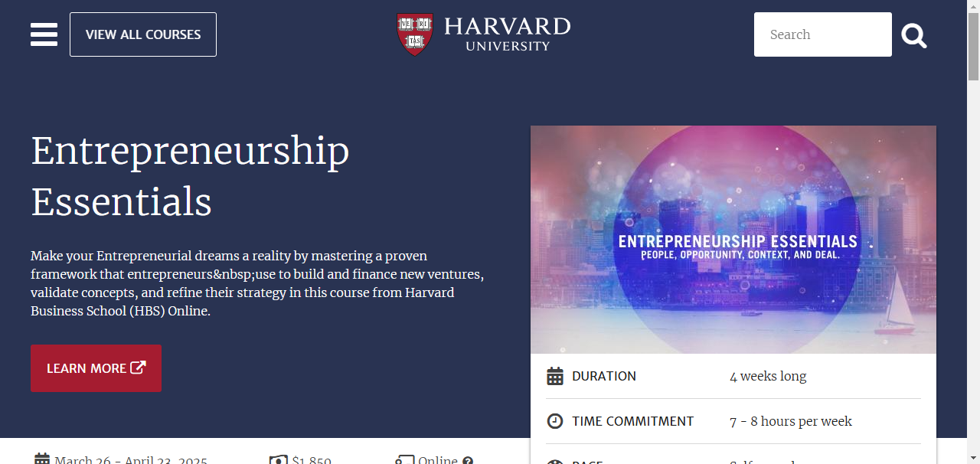The width and height of the screenshot is (980, 464).
Task: Open the VIEW ALL COURSES page
Action: coord(142,34)
